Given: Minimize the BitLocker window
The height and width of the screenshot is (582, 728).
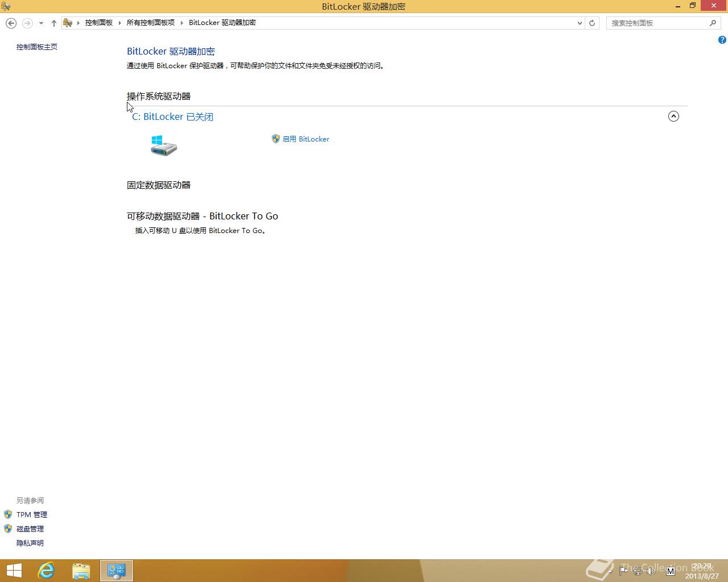Looking at the screenshot, I should 679,6.
